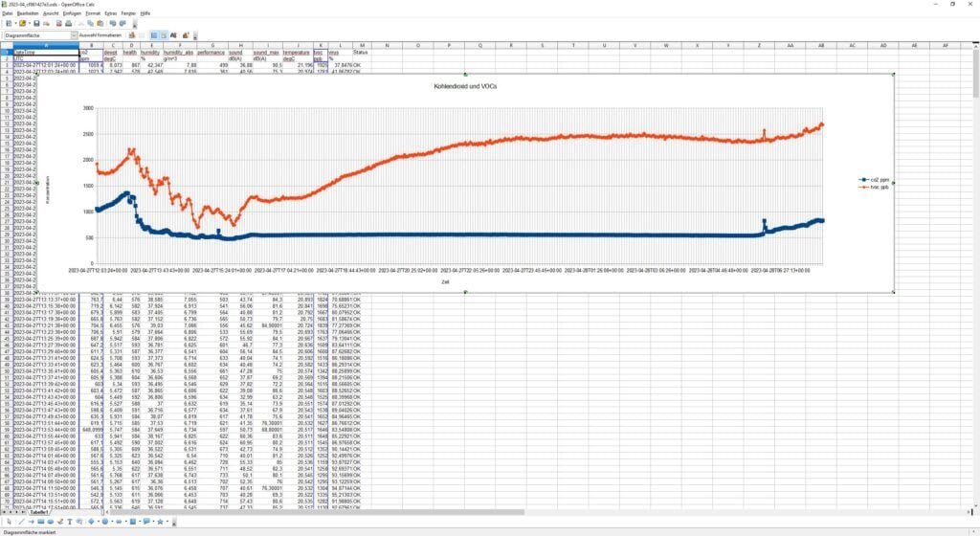This screenshot has width=980, height=536.
Task: Click the Export as PDF icon
Action: click(x=58, y=23)
